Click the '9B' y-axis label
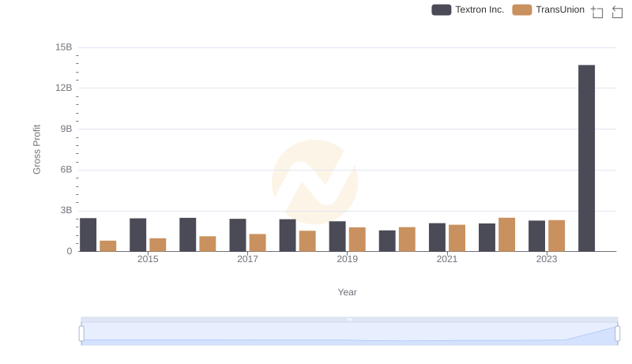 coord(66,129)
